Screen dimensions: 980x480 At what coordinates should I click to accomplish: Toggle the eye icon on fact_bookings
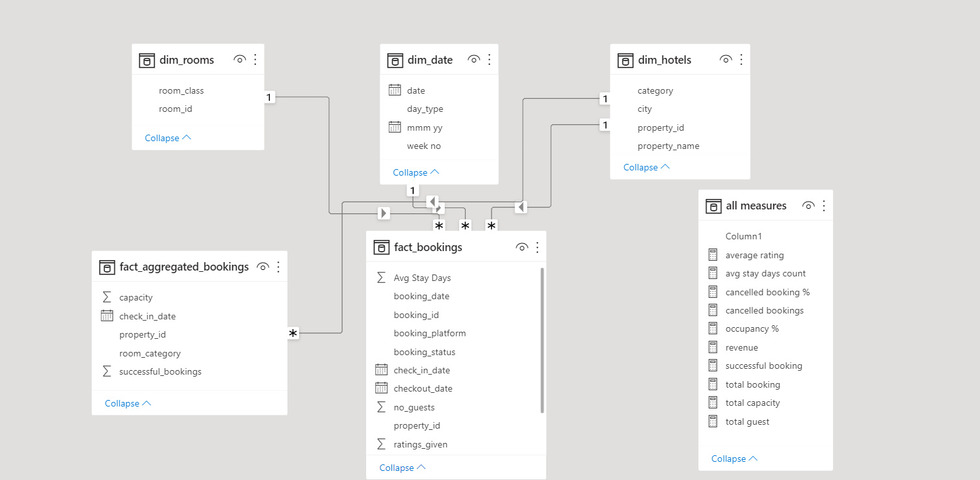tap(522, 247)
